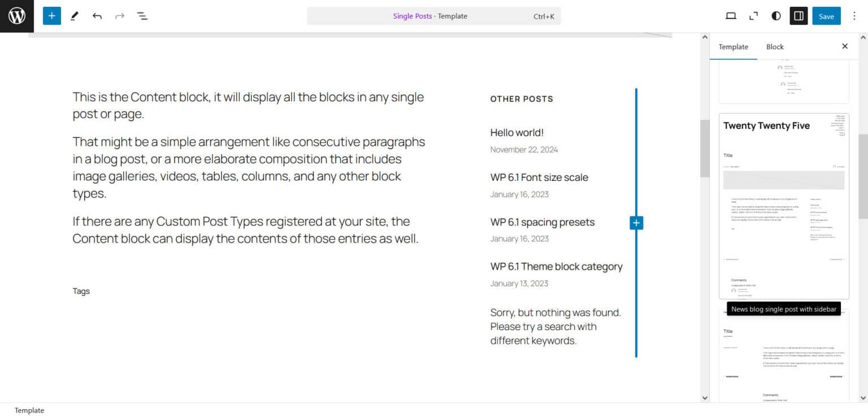Redo the last change
The image size is (868, 416).
pos(119,16)
